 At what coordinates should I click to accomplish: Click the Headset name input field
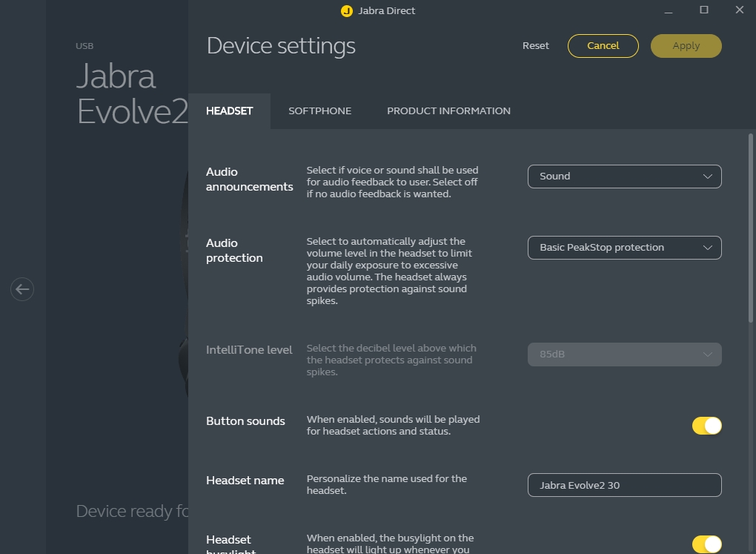coord(624,485)
